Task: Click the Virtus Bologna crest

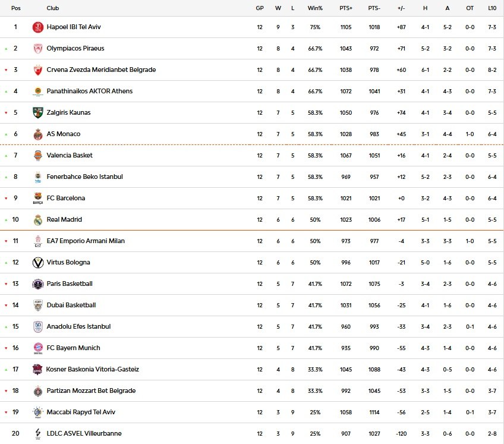Action: point(37,262)
